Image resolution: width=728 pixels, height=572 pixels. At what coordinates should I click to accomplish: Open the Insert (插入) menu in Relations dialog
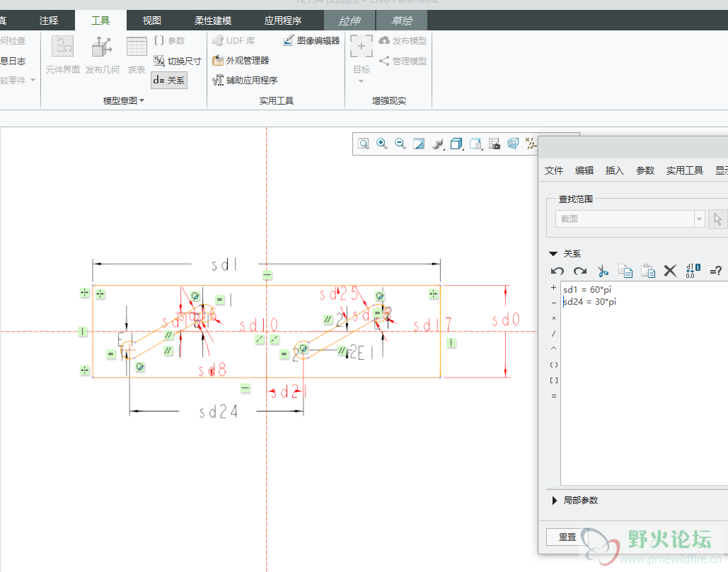[614, 170]
